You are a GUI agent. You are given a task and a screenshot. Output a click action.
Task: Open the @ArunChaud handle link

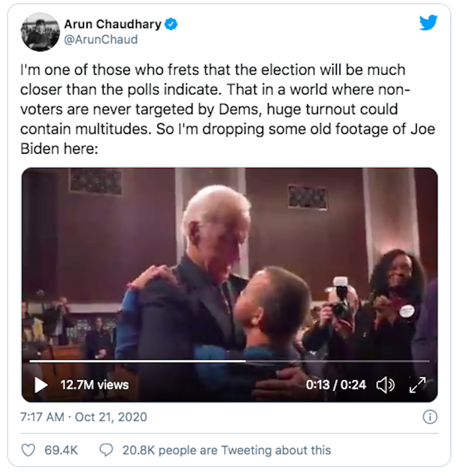coord(100,40)
